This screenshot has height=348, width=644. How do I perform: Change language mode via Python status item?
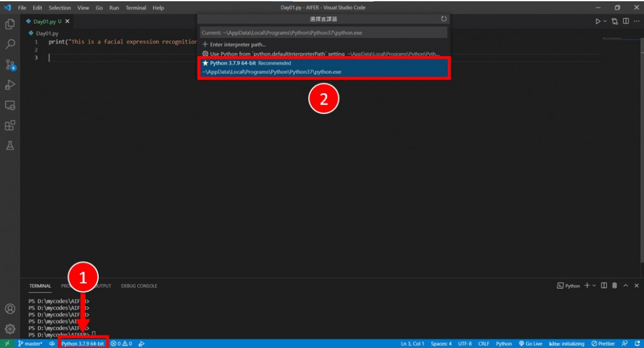click(504, 344)
